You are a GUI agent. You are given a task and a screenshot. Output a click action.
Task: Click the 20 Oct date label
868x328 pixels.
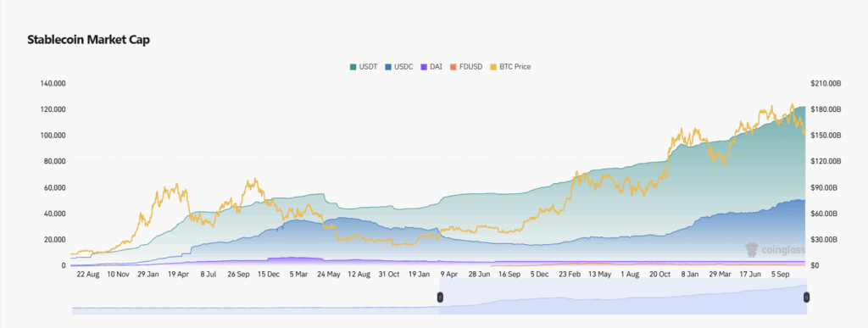pos(659,275)
